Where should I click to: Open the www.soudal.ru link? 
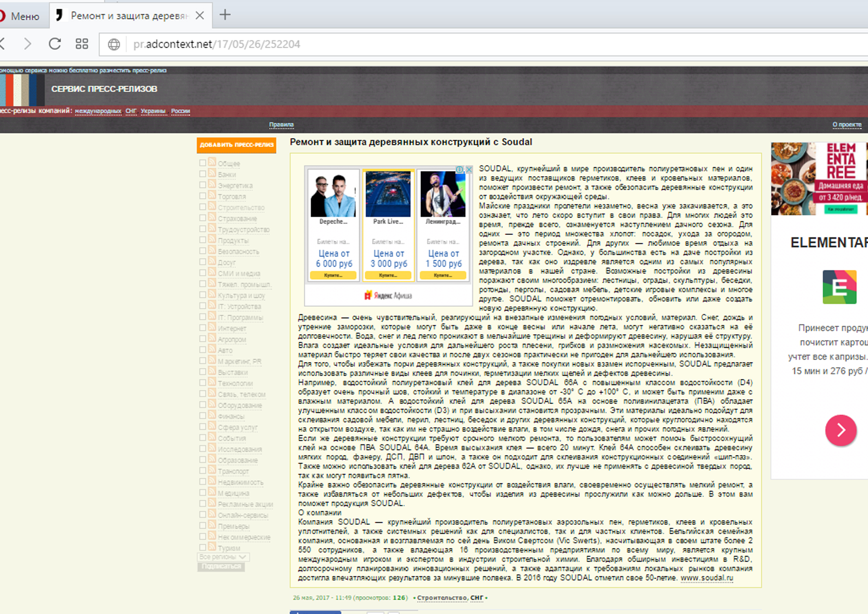pyautogui.click(x=707, y=578)
